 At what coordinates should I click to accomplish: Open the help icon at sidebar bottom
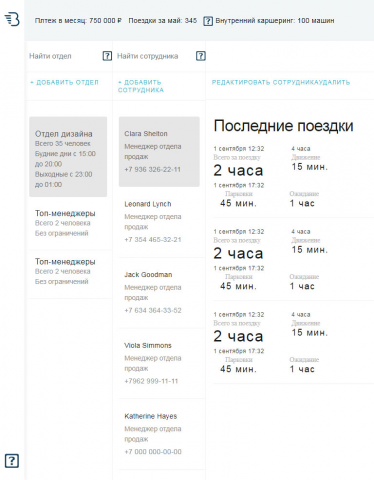pos(12,461)
